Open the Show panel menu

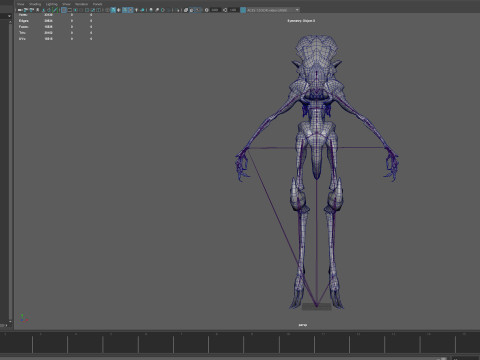click(66, 4)
